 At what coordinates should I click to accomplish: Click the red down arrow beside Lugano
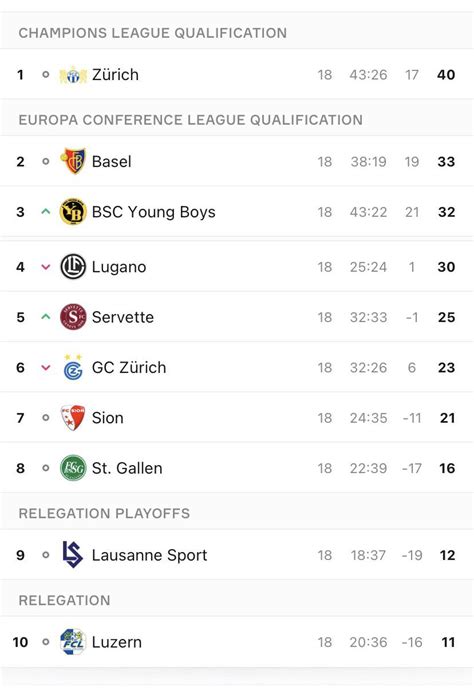tap(45, 267)
